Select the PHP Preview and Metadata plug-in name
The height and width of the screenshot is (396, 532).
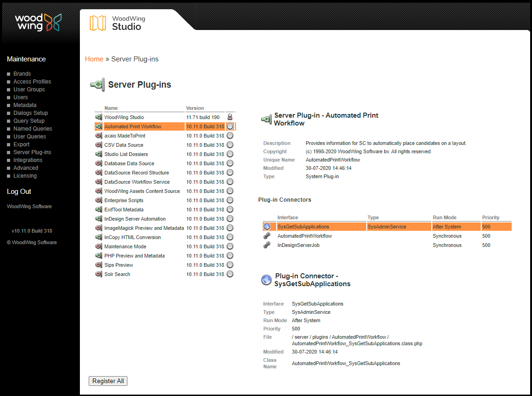[134, 256]
